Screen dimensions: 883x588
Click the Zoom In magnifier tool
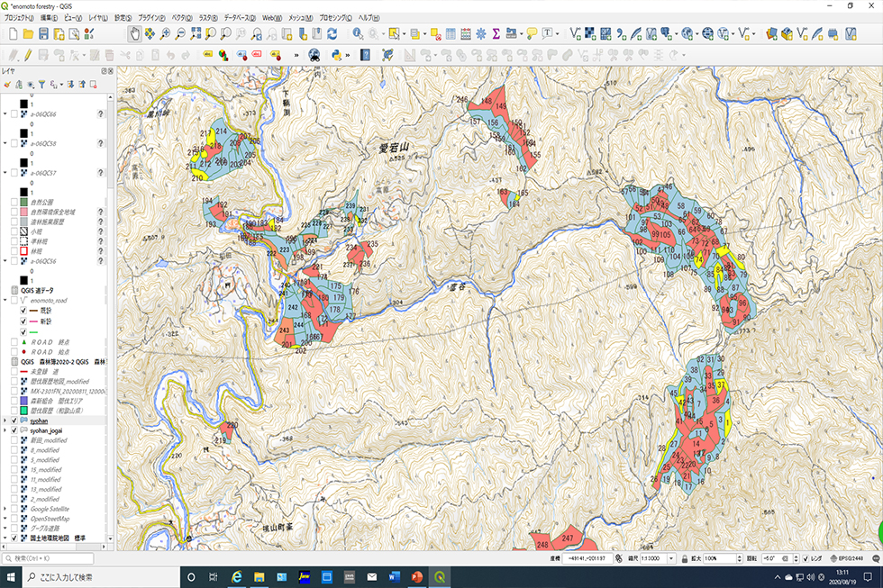pyautogui.click(x=165, y=34)
